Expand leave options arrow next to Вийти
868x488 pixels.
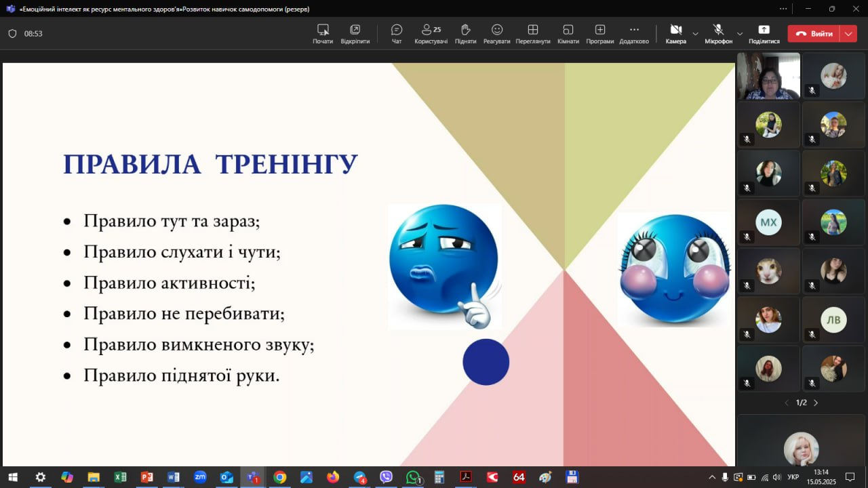tap(849, 33)
